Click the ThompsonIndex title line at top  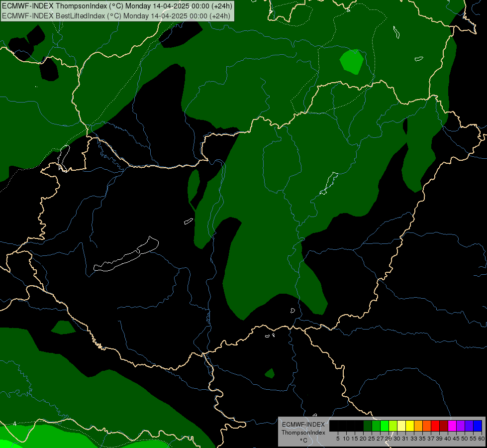point(117,6)
